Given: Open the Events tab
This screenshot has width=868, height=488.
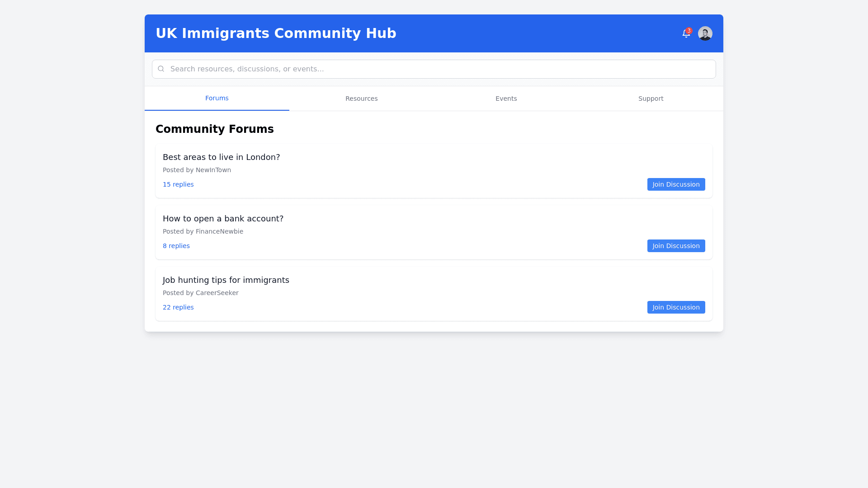Looking at the screenshot, I should (x=506, y=99).
